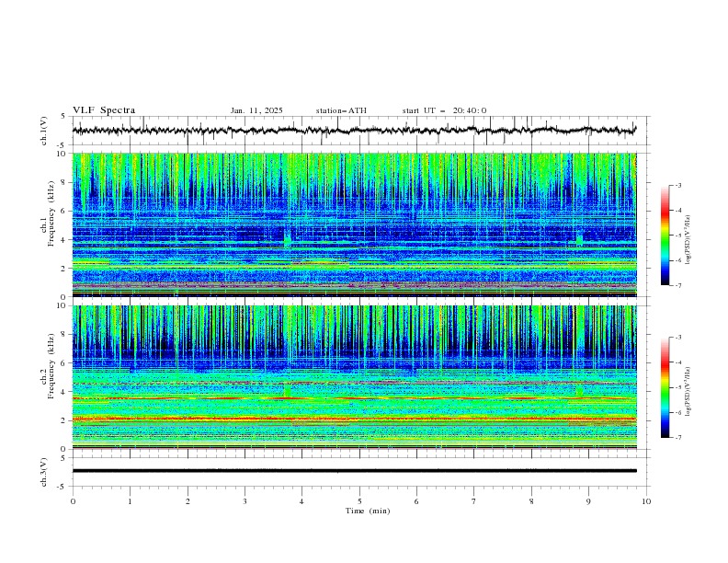Viewport: 728px width, 563px height.
Task: Click the '-7' tick on ch.2 colorbar
Action: 678,438
